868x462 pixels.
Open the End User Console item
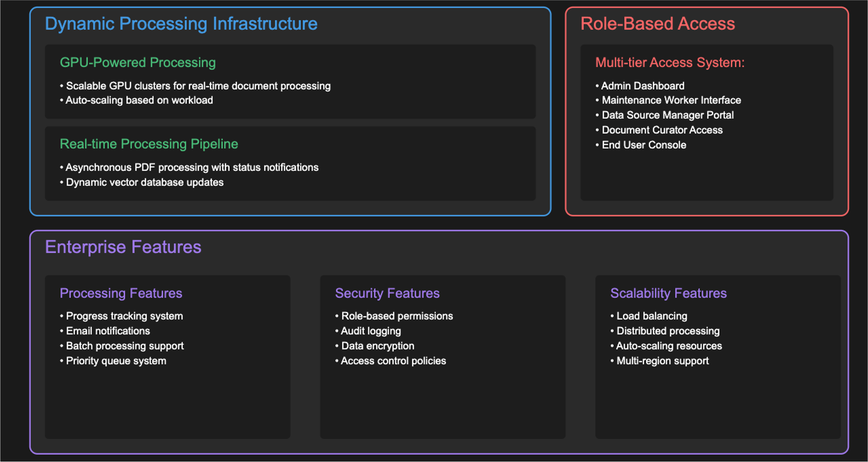[644, 145]
